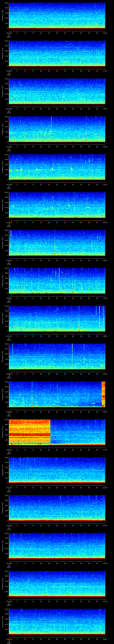
Task: Click the orange noise burst ending the 8:39:00 panel
Action: (x=103, y=394)
